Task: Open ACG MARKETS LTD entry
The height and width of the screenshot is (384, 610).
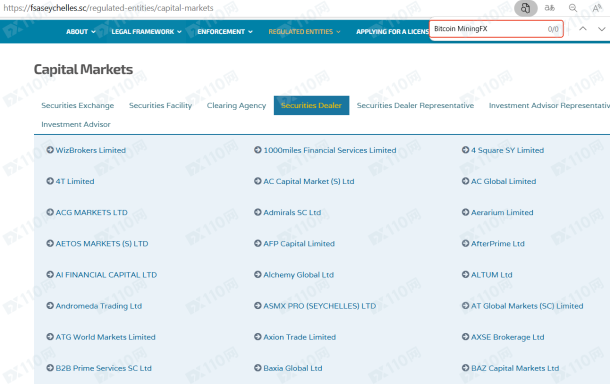Action: click(91, 212)
